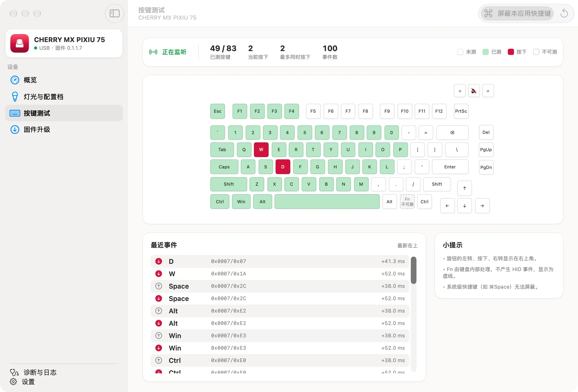
Task: Click the reset arrow icon top-right
Action: (x=564, y=13)
